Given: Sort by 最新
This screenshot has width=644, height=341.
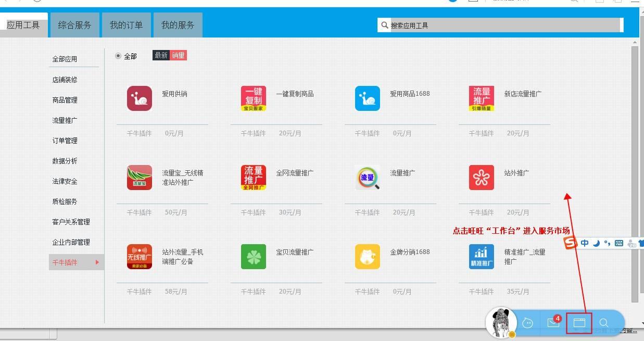Looking at the screenshot, I should pos(161,55).
